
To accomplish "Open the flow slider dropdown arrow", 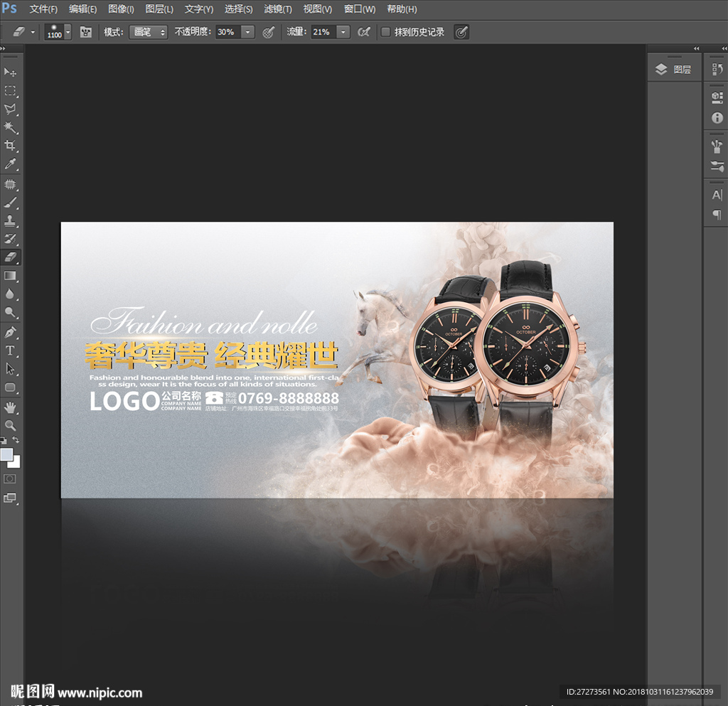I will coord(343,32).
